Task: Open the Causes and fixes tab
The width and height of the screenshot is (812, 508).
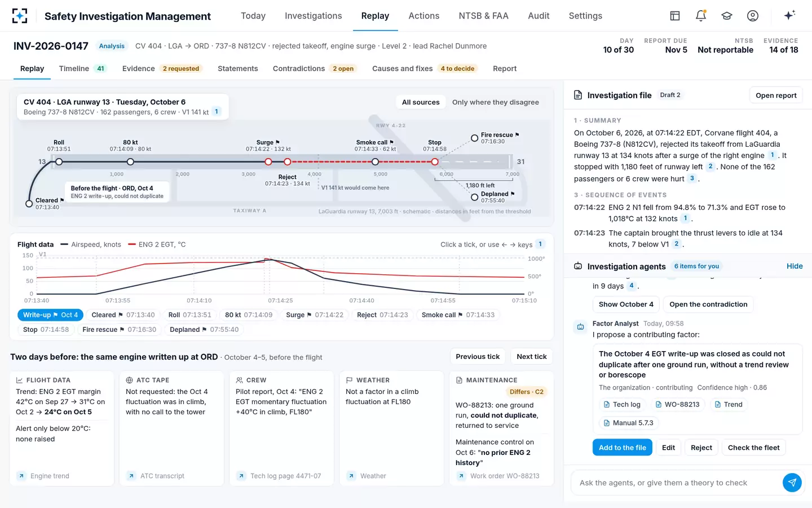Action: pyautogui.click(x=425, y=68)
